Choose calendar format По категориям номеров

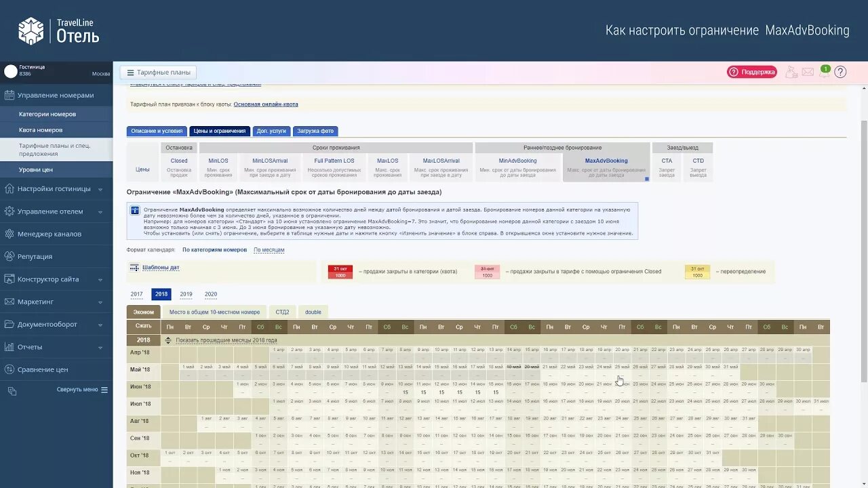215,250
